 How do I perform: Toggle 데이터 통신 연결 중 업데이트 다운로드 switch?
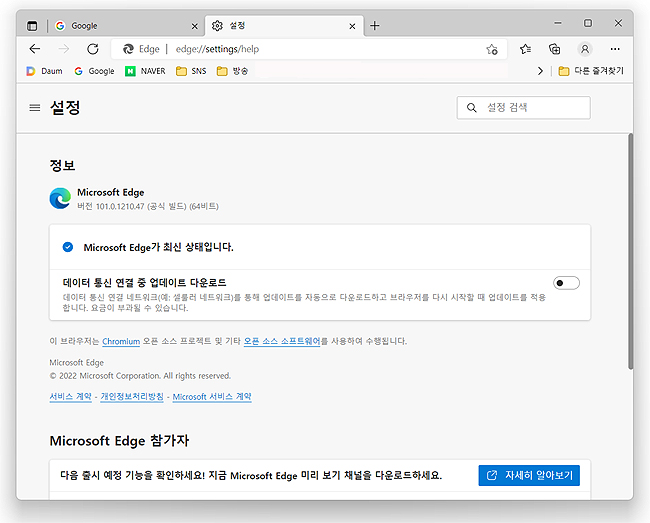click(566, 283)
